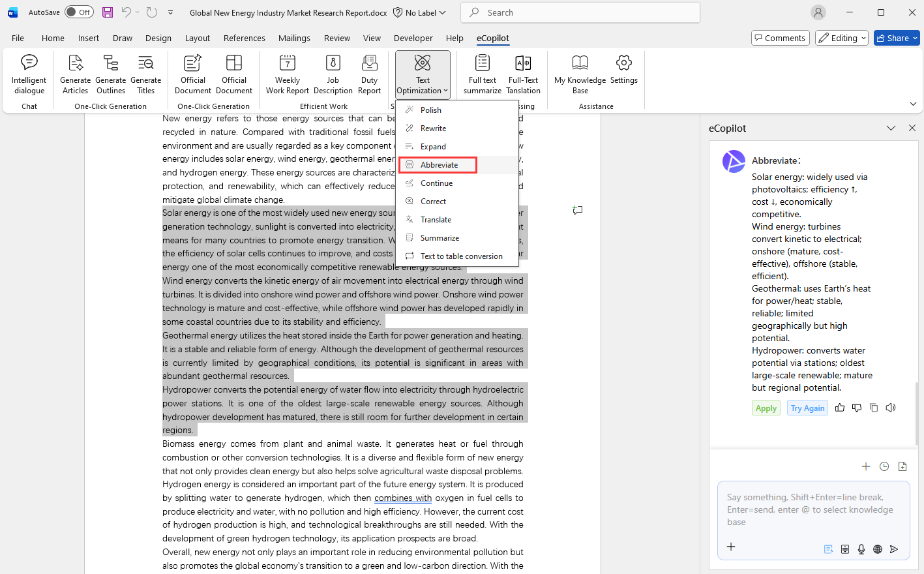
Task: Open Editing mode dropdown
Action: 842,38
